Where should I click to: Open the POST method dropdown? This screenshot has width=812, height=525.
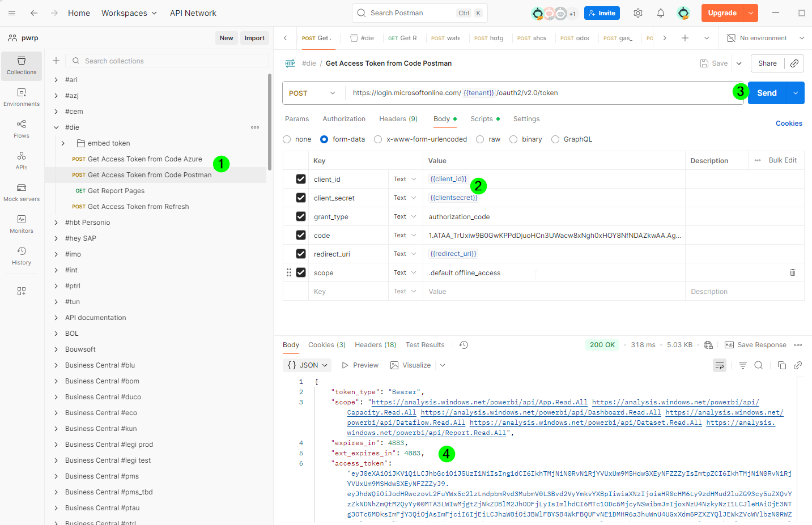click(312, 93)
